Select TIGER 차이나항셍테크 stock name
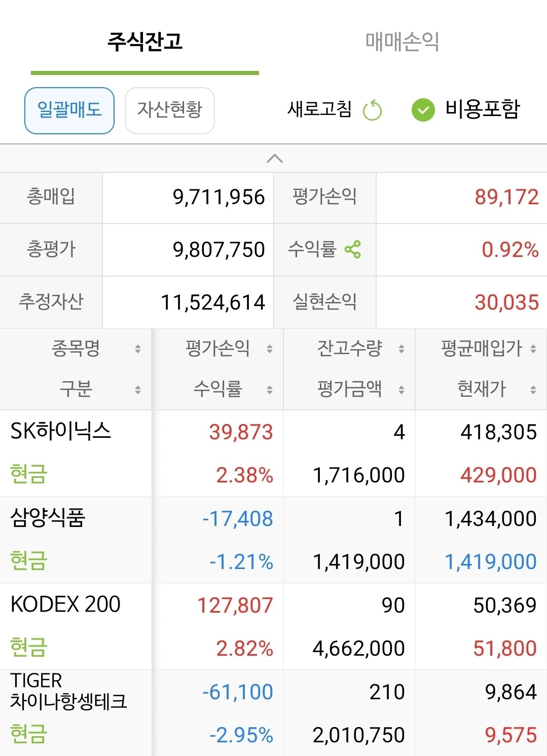Viewport: 547px width, 756px height. (68, 691)
